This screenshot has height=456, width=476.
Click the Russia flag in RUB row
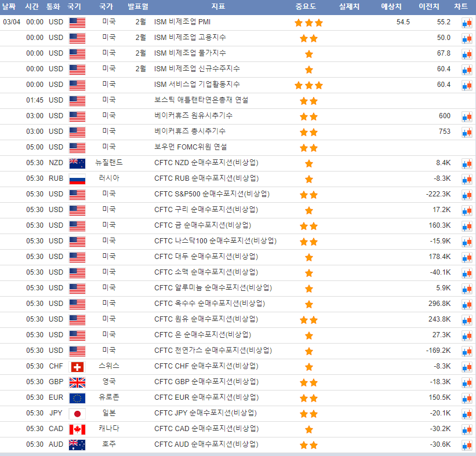[x=77, y=178]
